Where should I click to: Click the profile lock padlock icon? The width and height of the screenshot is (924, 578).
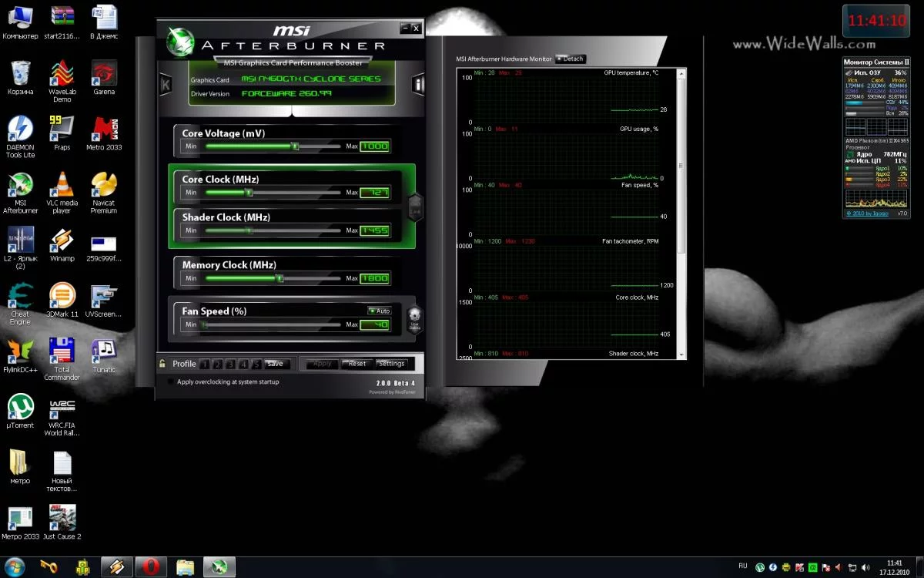[x=162, y=364]
